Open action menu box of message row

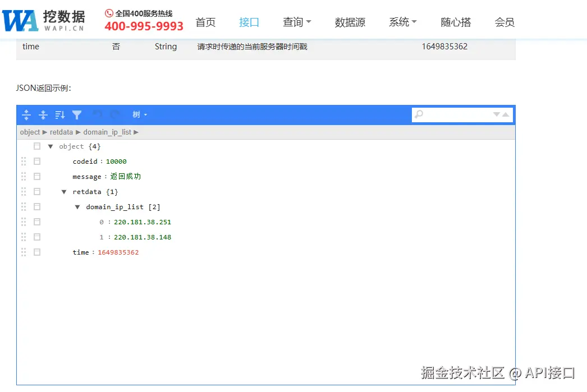coord(37,176)
